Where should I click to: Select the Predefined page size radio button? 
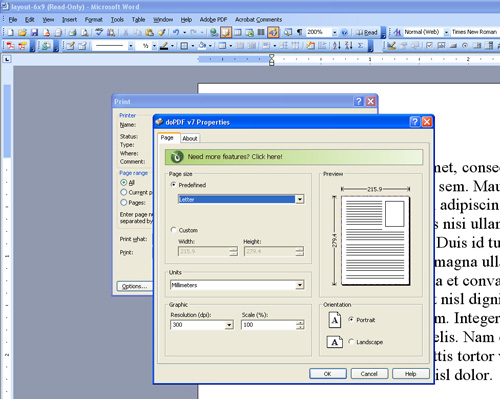(x=173, y=185)
